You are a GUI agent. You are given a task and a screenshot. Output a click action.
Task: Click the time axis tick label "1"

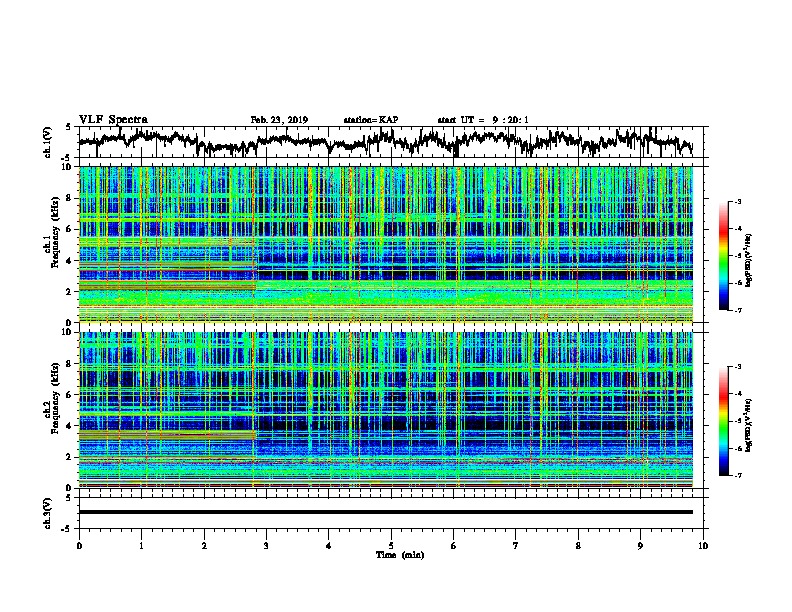pyautogui.click(x=141, y=546)
